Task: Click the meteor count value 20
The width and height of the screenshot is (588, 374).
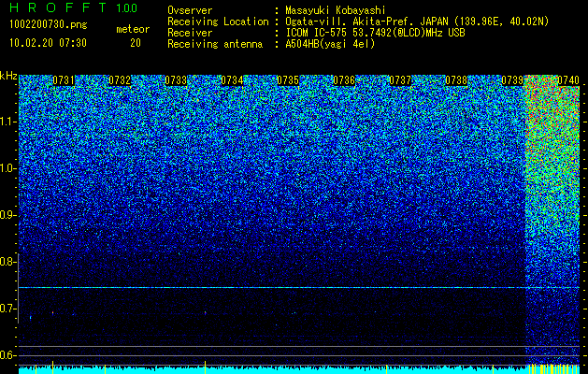Action: pos(136,43)
